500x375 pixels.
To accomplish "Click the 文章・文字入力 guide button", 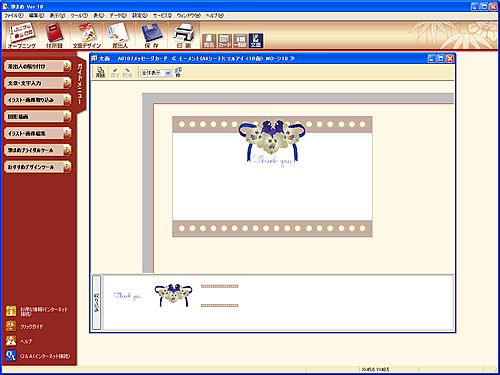I will [38, 83].
